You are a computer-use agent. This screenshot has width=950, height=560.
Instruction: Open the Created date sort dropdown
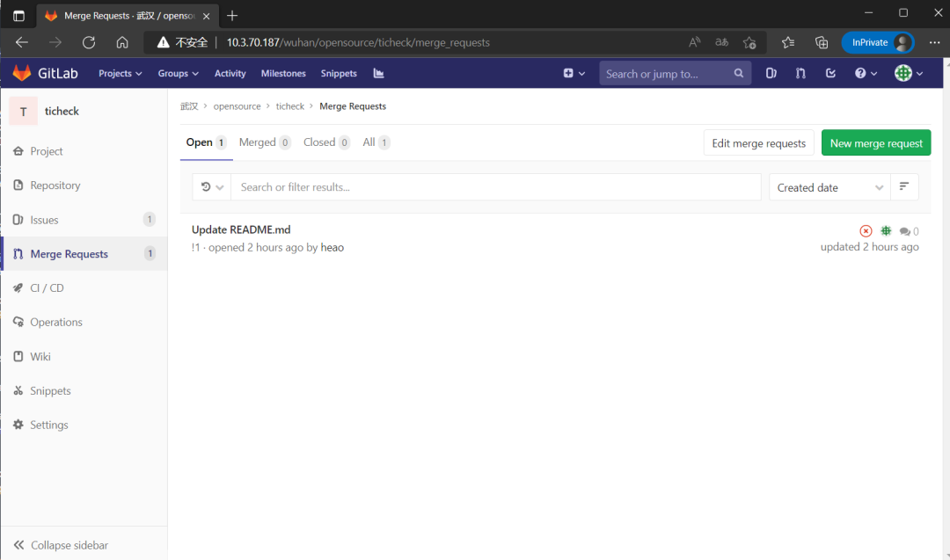click(829, 187)
